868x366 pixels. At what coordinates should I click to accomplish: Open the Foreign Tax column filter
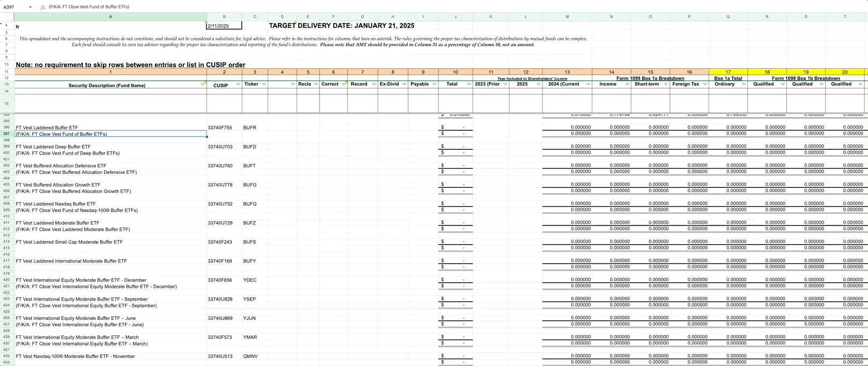(x=705, y=84)
